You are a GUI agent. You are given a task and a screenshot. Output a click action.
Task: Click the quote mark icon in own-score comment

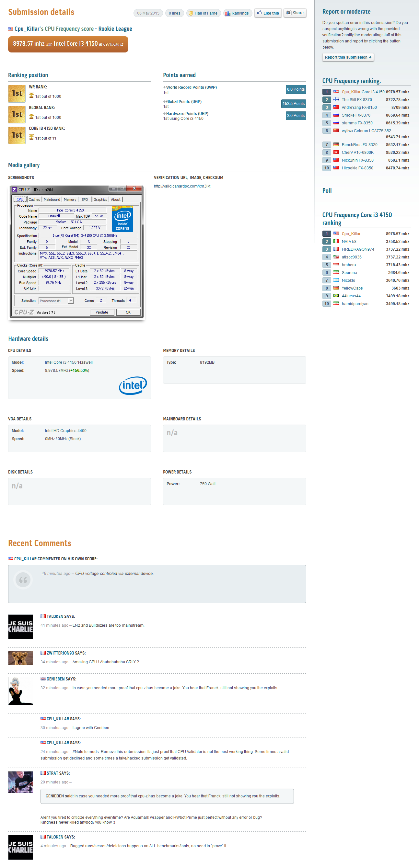pos(23,579)
